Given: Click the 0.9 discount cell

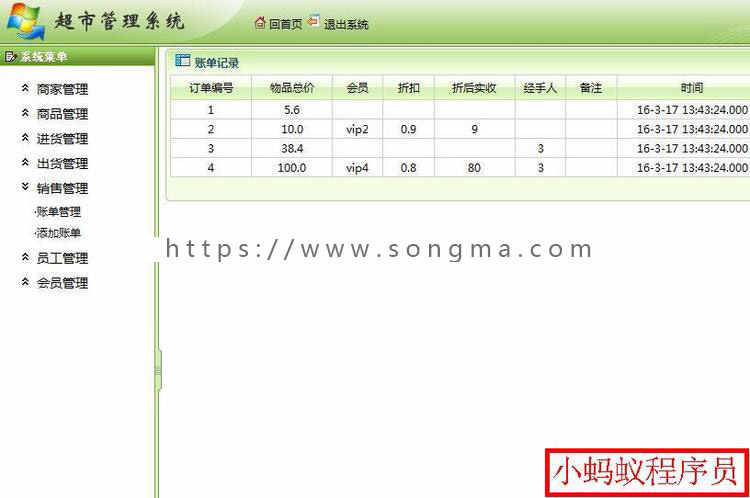Looking at the screenshot, I should click(x=408, y=129).
